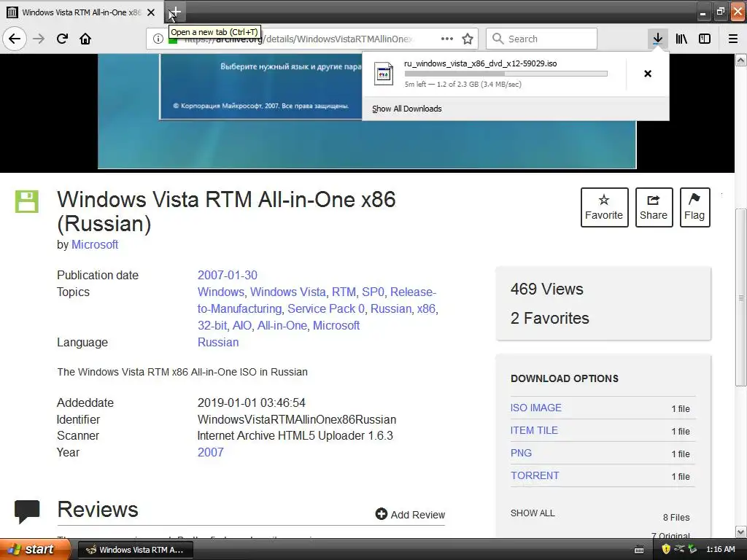Viewport: 747px width, 560px height.
Task: Open page actions three-dot menu
Action: point(447,39)
